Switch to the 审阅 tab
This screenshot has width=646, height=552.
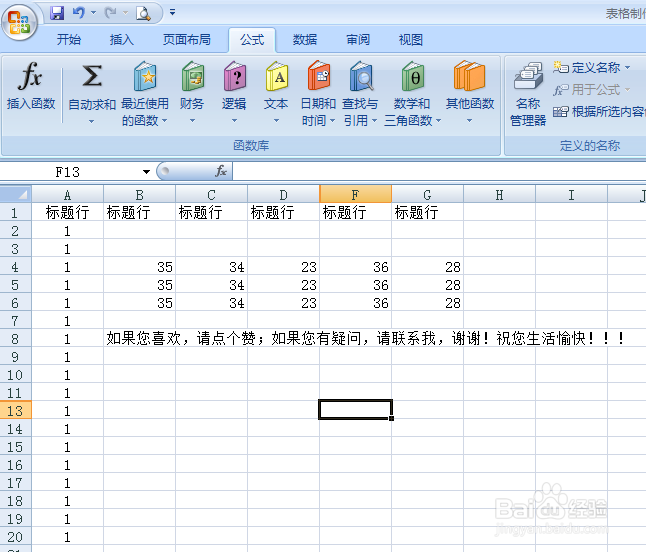pos(358,40)
